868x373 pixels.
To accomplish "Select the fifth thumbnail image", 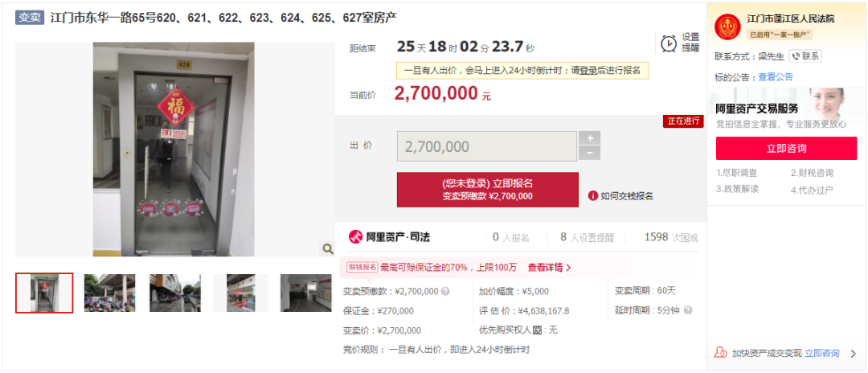I will coord(305,293).
